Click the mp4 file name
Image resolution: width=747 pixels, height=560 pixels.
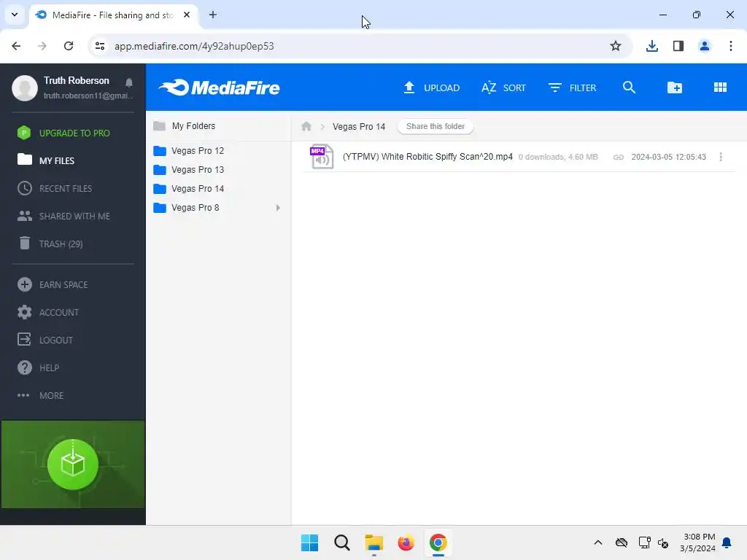click(x=427, y=157)
